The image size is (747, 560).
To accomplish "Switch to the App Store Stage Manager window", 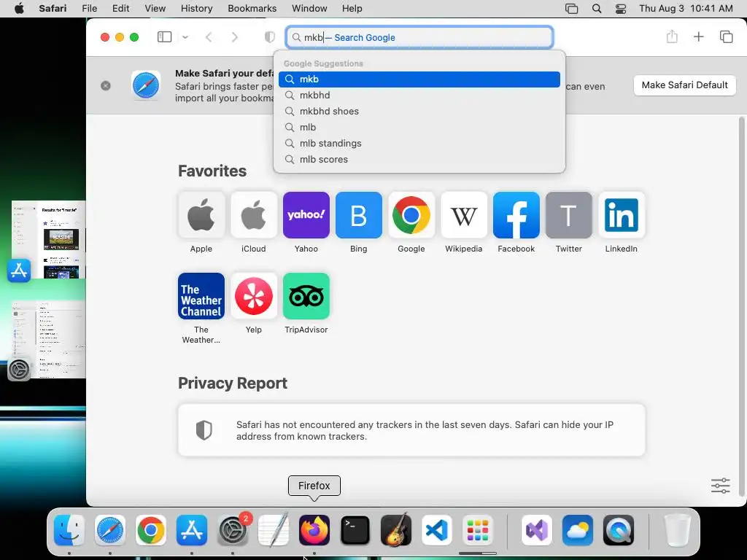I will (49, 239).
